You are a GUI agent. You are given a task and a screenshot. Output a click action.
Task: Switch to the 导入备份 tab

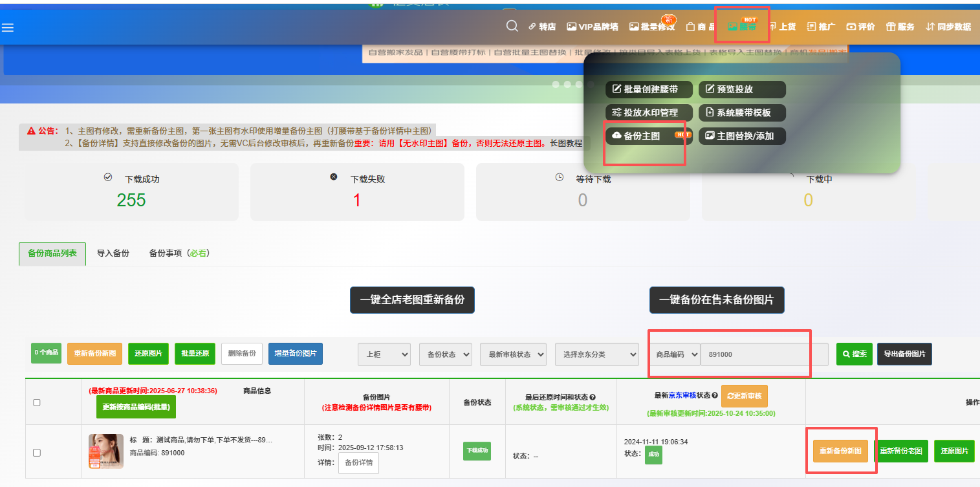[113, 254]
